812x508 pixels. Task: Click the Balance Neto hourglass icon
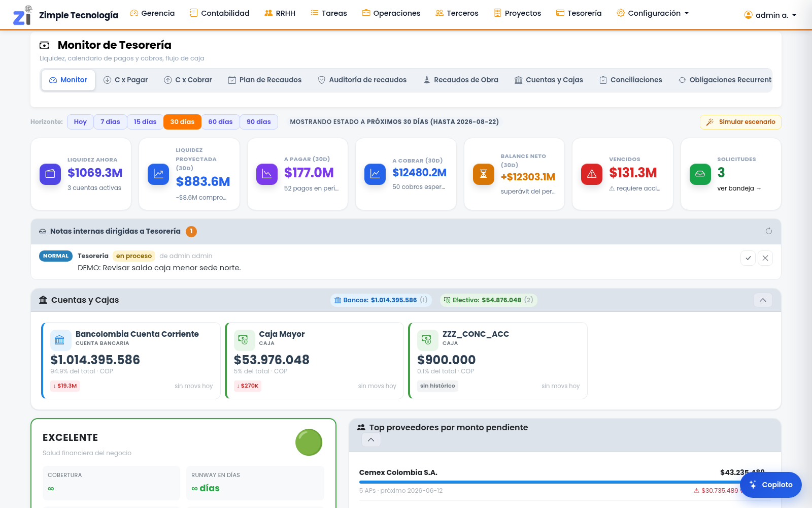click(x=484, y=174)
